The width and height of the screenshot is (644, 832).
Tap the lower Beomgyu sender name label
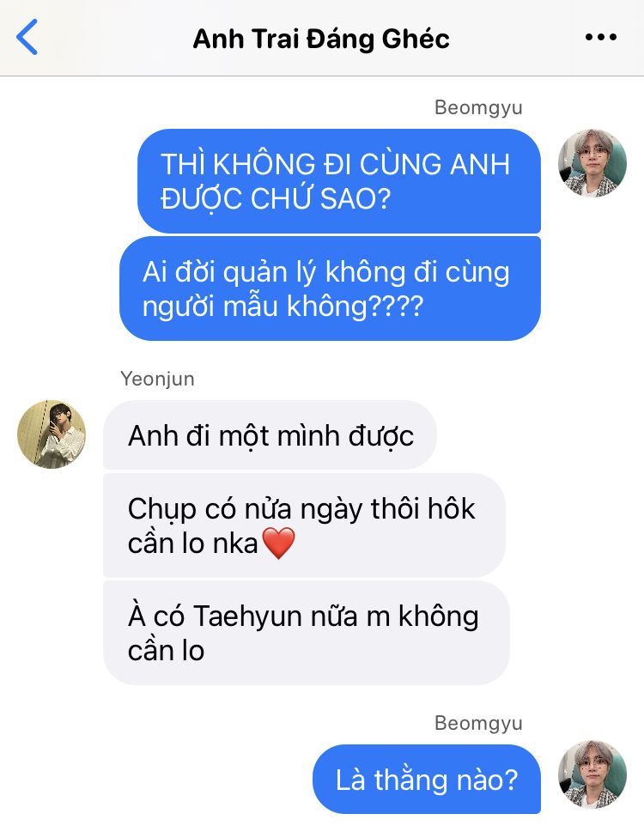[x=478, y=723]
